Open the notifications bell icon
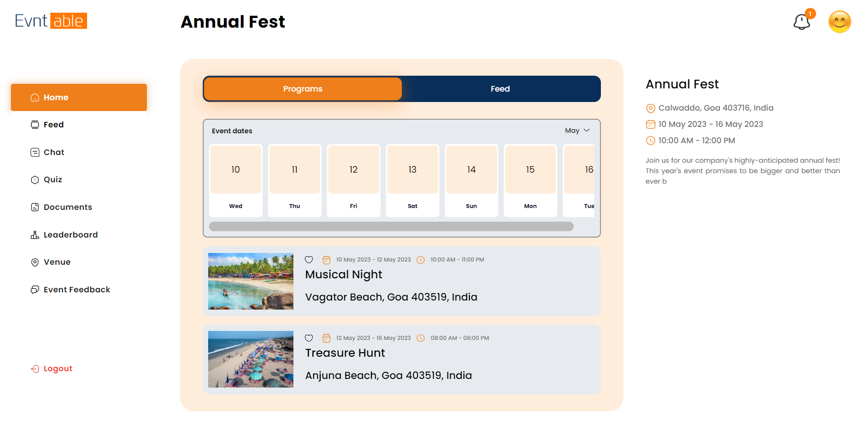This screenshot has width=868, height=422. [x=801, y=22]
